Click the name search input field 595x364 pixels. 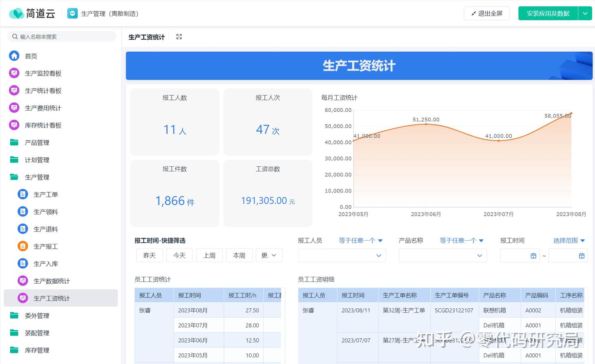tap(62, 37)
